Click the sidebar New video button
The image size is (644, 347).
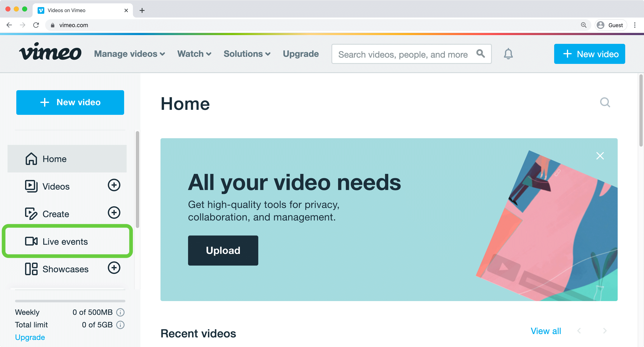pos(70,103)
